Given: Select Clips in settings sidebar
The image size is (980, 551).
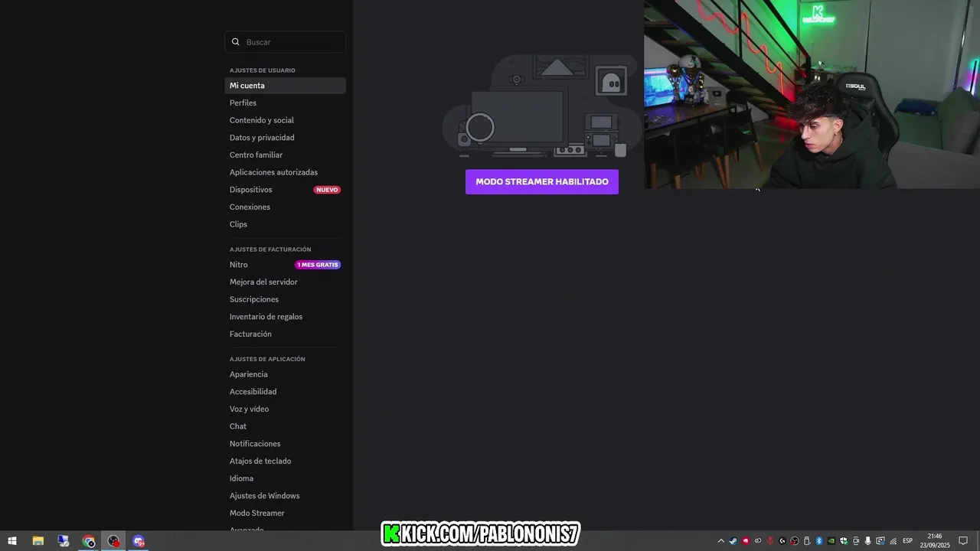Looking at the screenshot, I should [x=285, y=224].
